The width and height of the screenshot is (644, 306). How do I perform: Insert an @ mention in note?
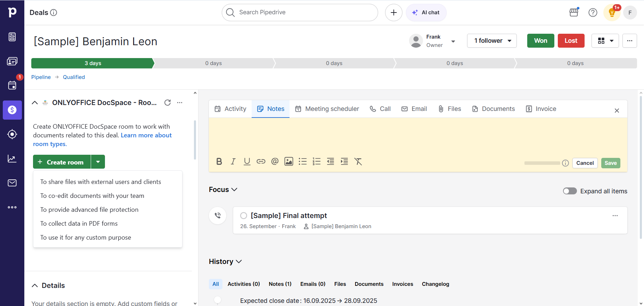275,161
